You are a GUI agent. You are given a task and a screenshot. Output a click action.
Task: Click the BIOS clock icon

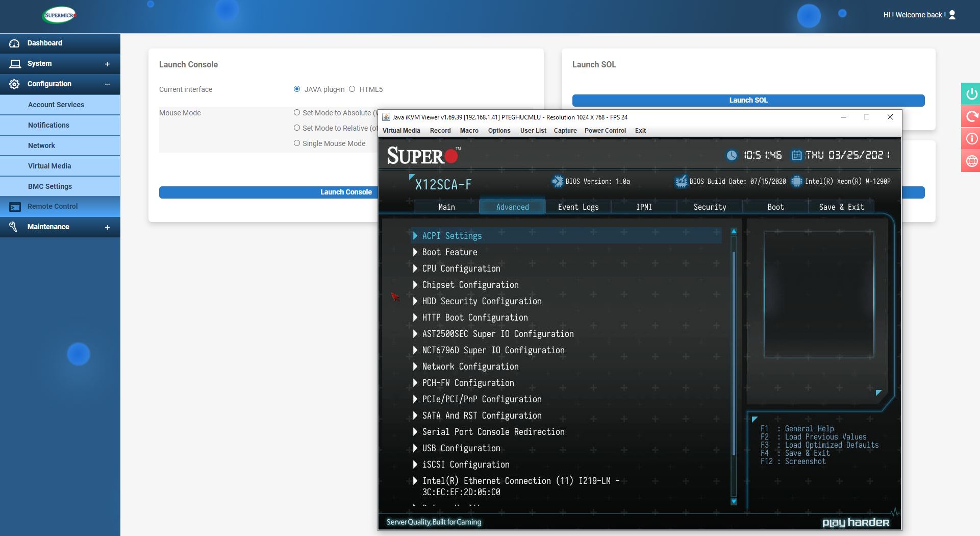(x=732, y=155)
